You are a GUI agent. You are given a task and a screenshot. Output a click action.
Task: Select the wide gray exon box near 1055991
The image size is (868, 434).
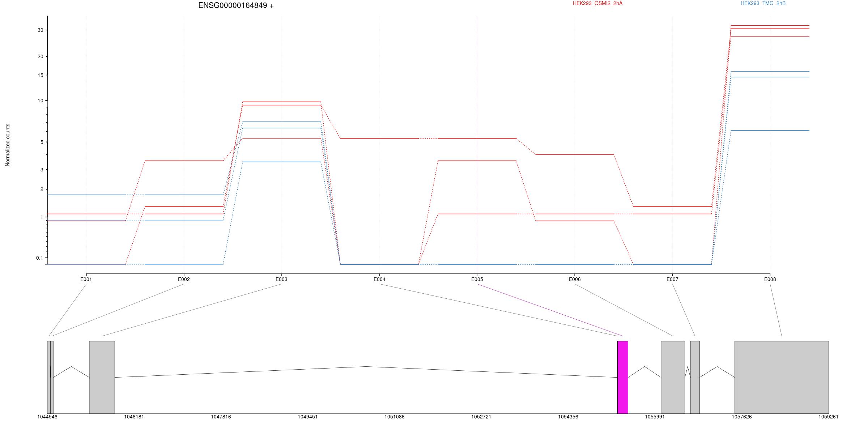pos(673,377)
